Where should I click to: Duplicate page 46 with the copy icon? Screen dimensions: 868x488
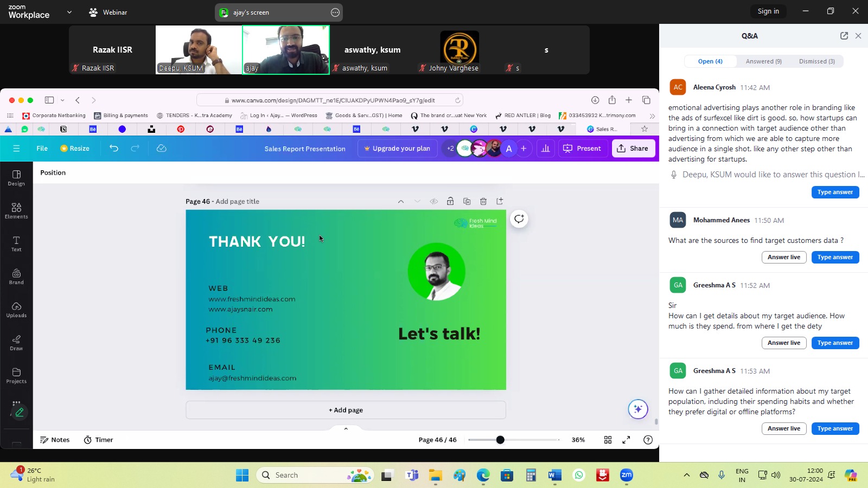[467, 201]
